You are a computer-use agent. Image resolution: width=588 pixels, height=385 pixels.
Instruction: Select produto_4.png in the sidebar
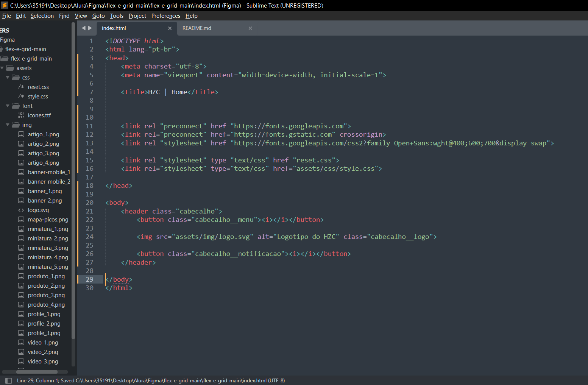[46, 305]
